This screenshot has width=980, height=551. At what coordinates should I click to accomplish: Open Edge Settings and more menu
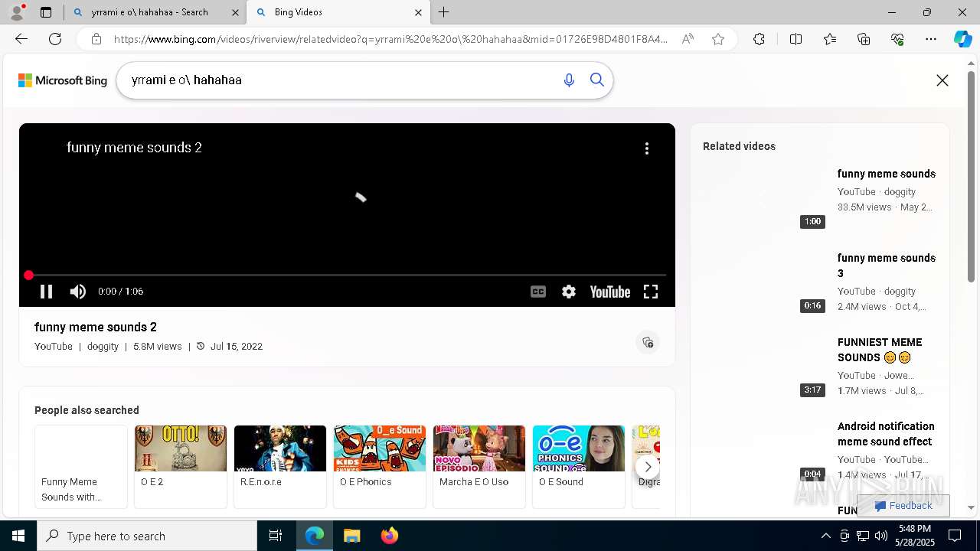click(931, 39)
